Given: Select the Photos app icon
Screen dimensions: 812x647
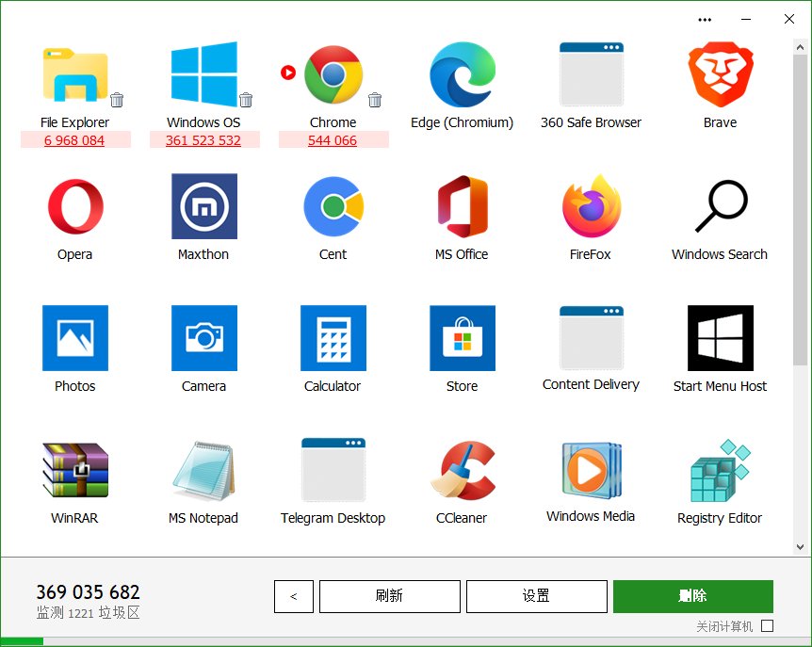Looking at the screenshot, I should [x=75, y=338].
